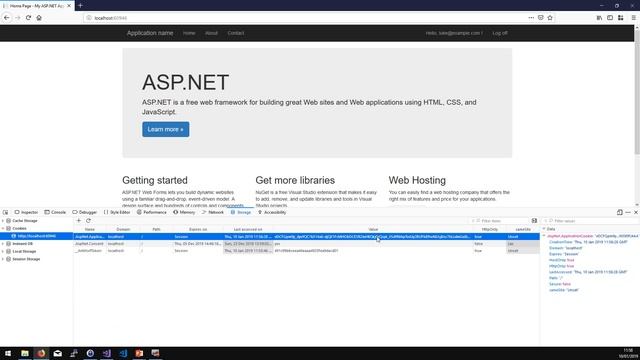This screenshot has width=640, height=360.
Task: Switch DevTools to separate window dock mode
Action: [x=620, y=212]
